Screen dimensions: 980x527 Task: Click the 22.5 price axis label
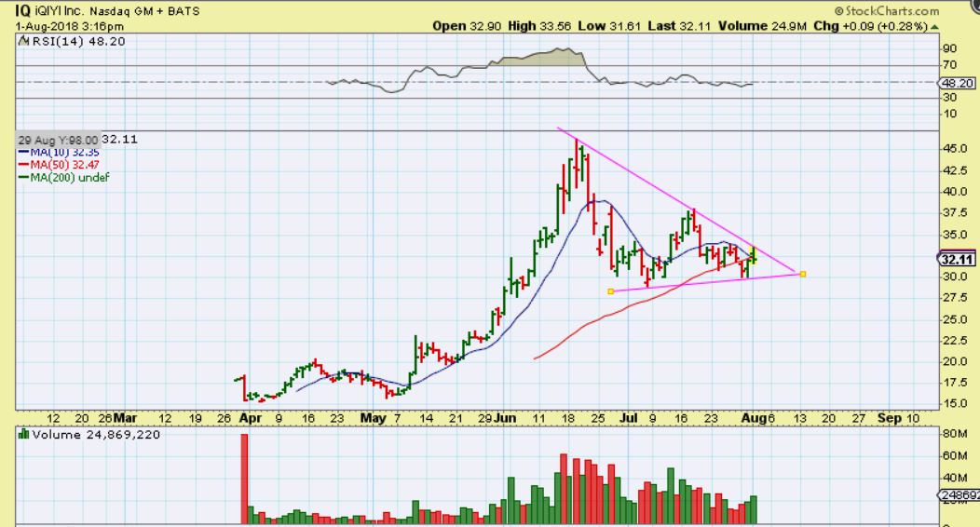[x=957, y=340]
